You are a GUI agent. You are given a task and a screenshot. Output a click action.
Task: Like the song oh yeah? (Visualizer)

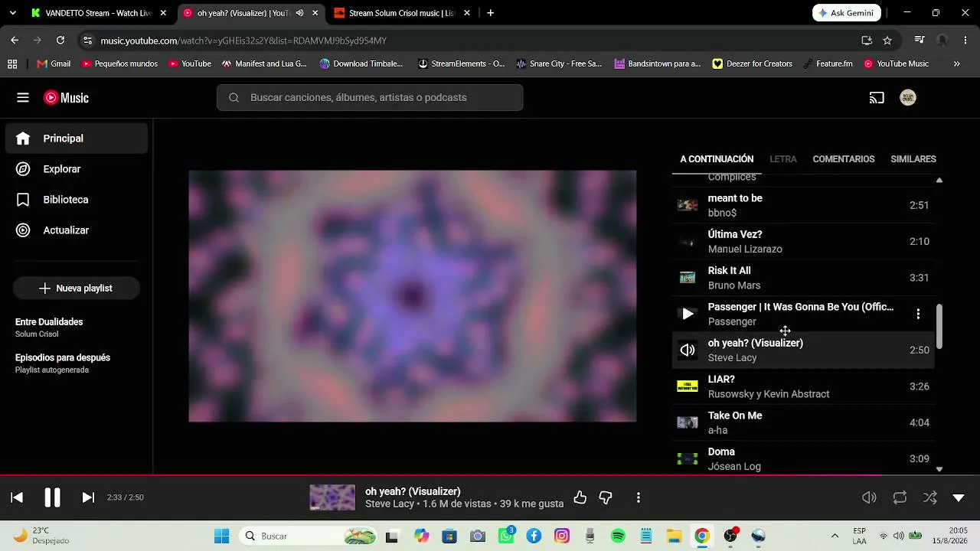pyautogui.click(x=580, y=497)
